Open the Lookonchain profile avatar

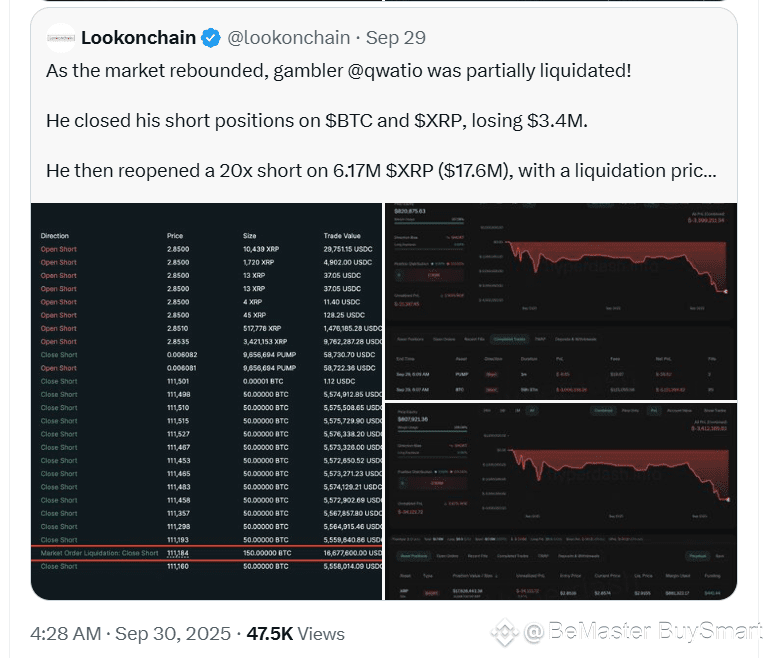[60, 38]
